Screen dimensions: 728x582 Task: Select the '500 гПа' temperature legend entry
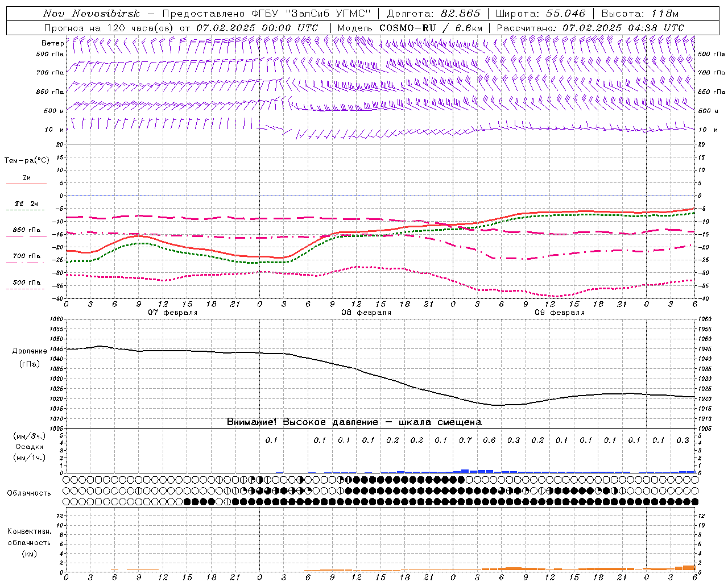[27, 282]
